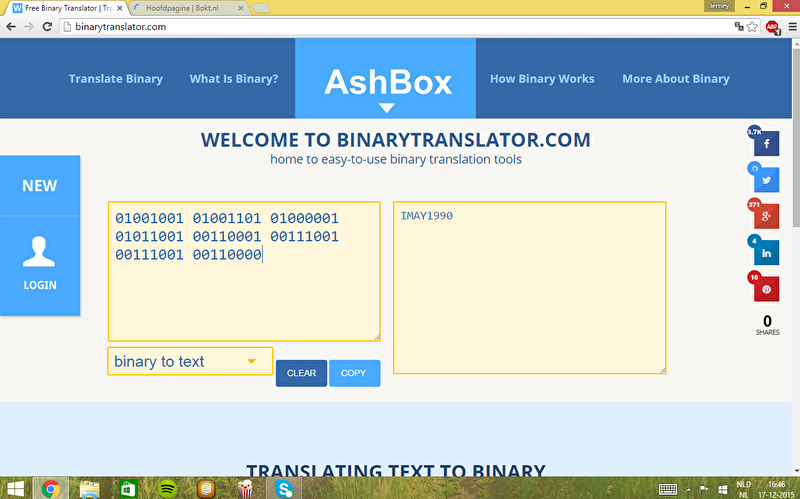Click the address bar URL
Image resolution: width=800 pixels, height=499 pixels.
click(x=120, y=27)
